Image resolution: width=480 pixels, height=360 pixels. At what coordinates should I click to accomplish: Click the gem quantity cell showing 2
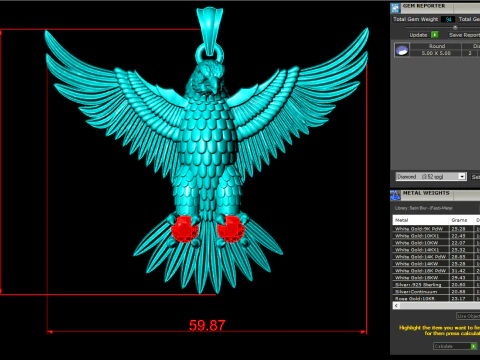pyautogui.click(x=470, y=53)
